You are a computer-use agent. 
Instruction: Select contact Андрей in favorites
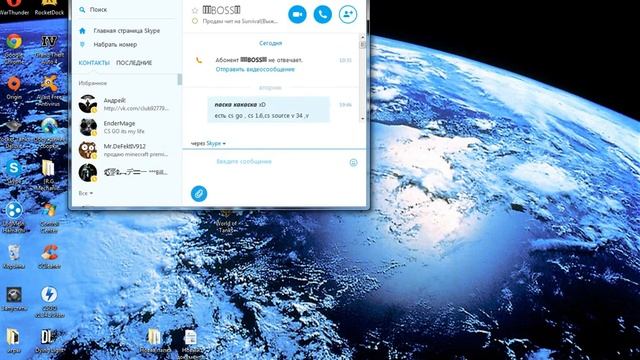(126, 104)
